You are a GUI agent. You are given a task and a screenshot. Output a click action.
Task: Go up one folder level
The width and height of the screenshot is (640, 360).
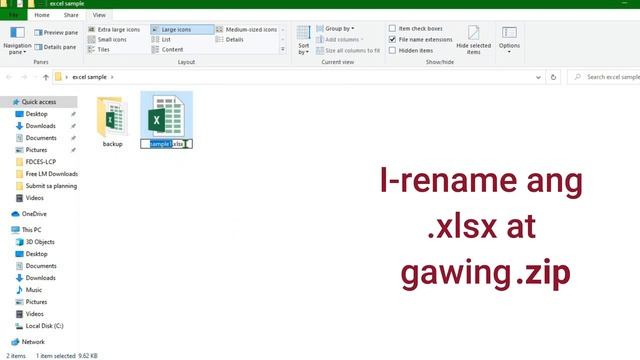[x=46, y=77]
